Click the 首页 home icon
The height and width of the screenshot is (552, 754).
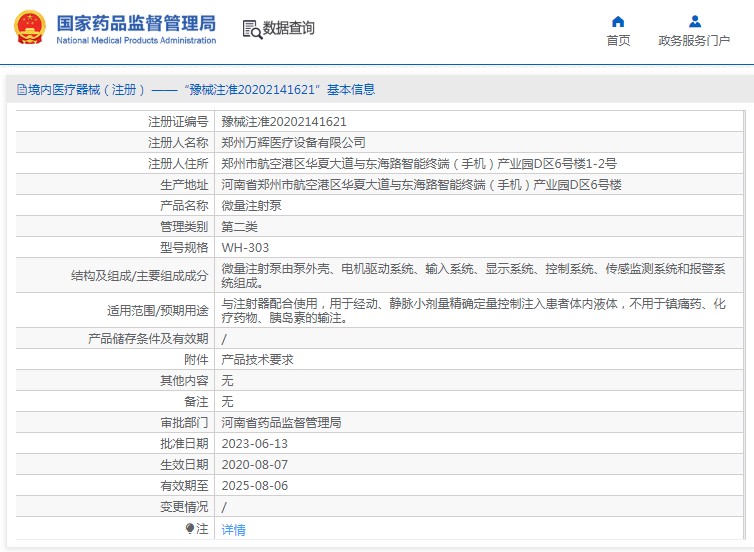618,22
